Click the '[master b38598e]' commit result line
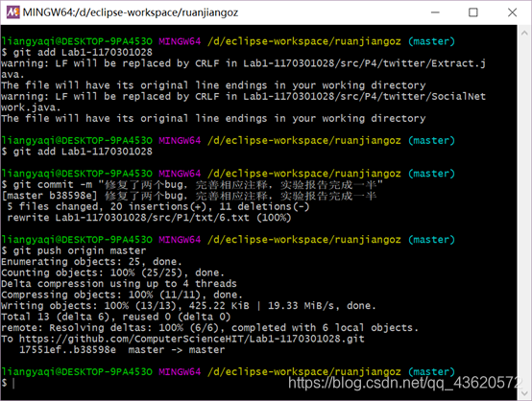The height and width of the screenshot is (401, 532). pos(189,196)
